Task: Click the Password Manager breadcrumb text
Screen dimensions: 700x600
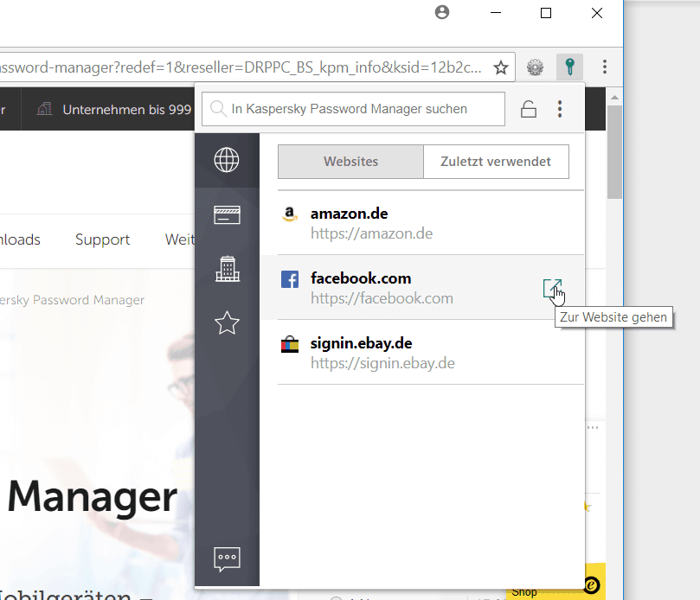Action: click(72, 300)
